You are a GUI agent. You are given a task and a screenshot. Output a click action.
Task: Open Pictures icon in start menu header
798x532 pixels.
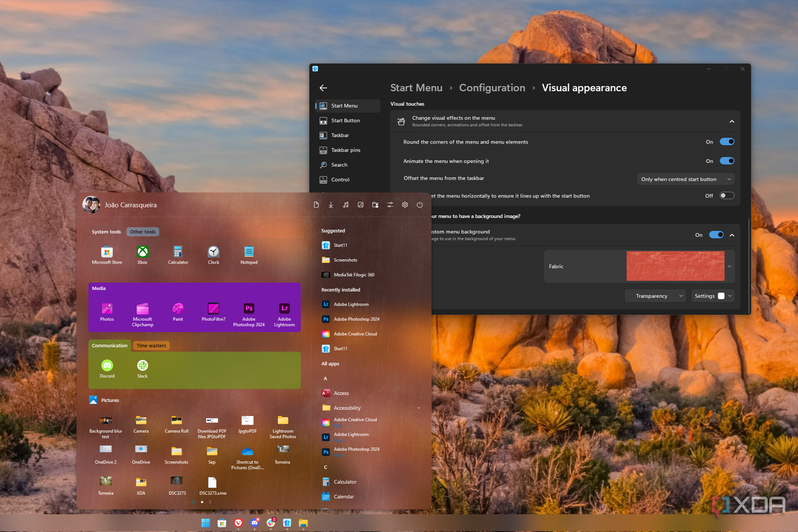click(361, 205)
